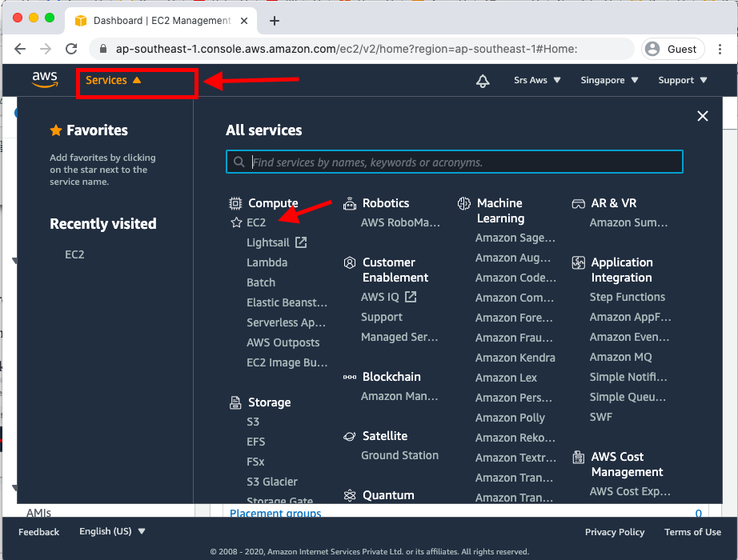Click the Lightsail external link icon
This screenshot has width=738, height=560.
[x=301, y=242]
